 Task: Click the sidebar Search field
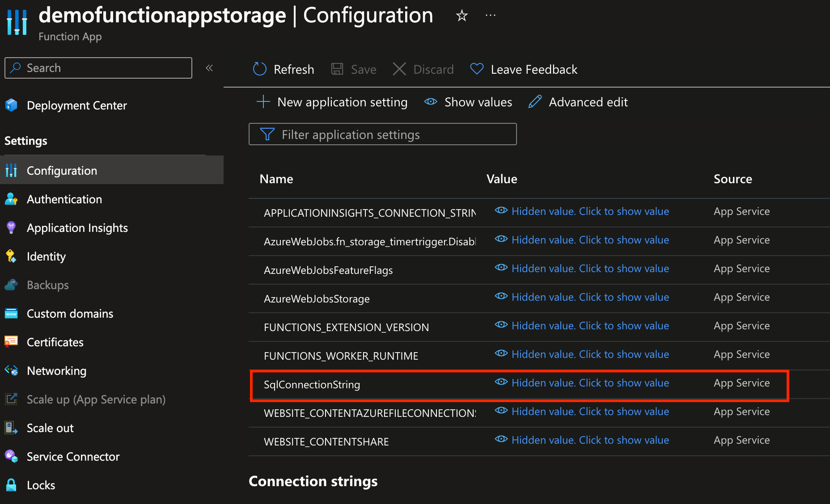(98, 68)
